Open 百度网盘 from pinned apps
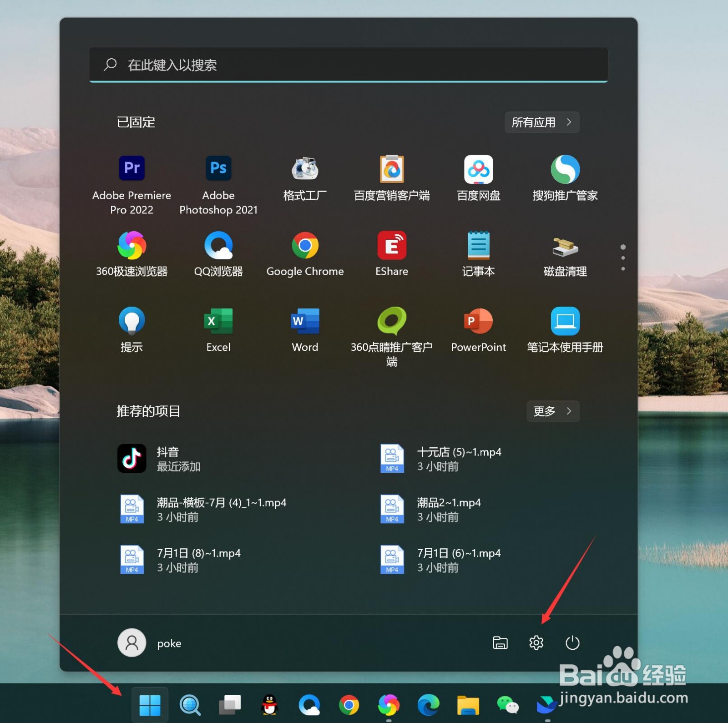This screenshot has height=723, width=728. (478, 178)
